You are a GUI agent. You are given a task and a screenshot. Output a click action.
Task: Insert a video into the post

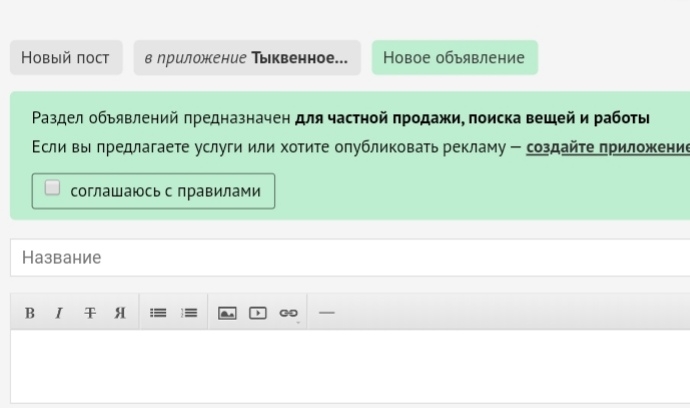tap(258, 313)
